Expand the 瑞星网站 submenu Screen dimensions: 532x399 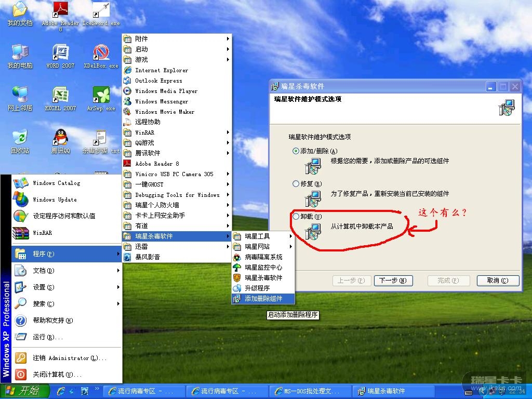263,247
